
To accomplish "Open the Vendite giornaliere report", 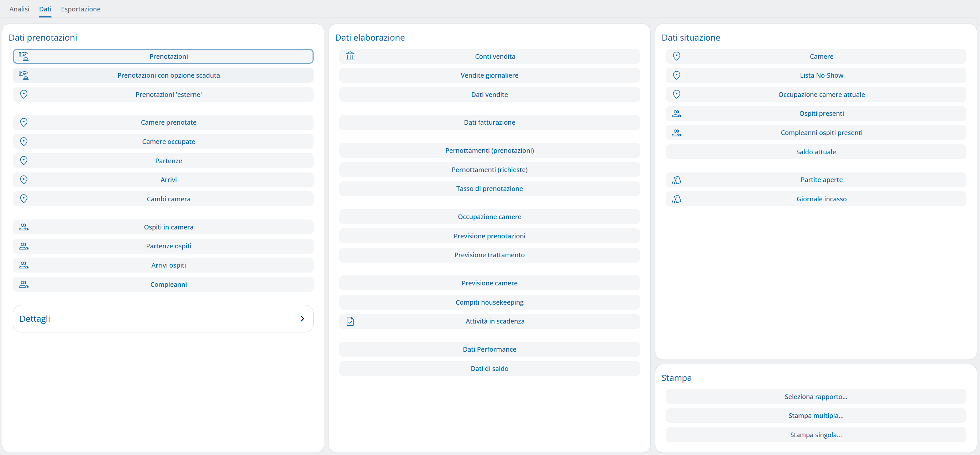I will [489, 76].
